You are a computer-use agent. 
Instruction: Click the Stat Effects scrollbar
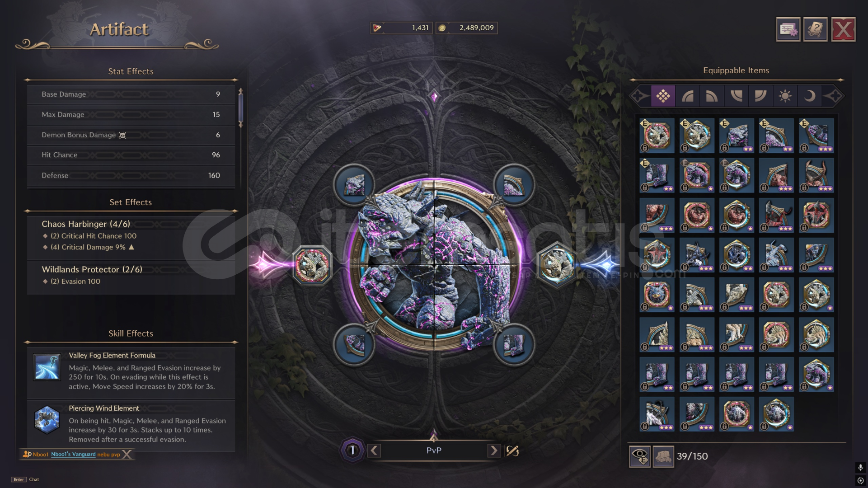(240, 108)
